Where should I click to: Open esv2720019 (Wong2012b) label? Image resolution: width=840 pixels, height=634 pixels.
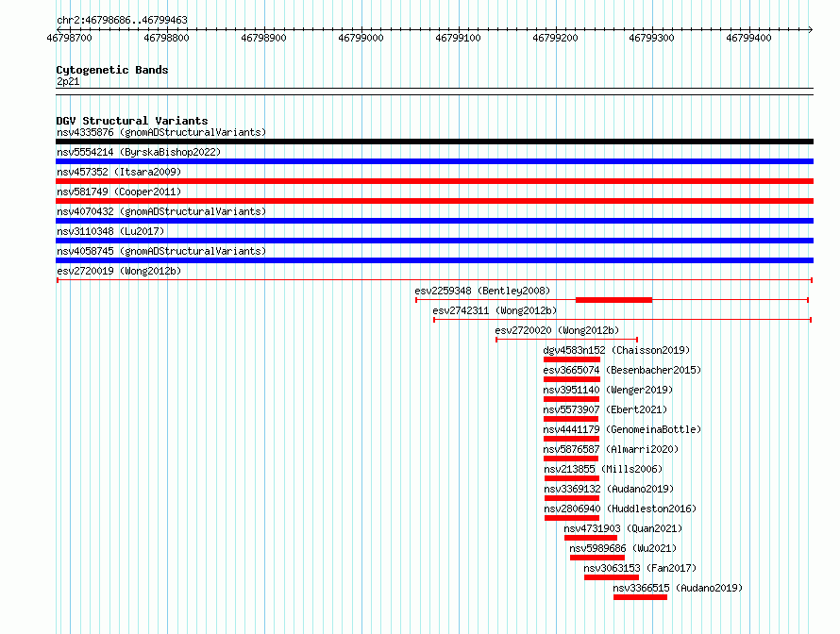point(119,271)
